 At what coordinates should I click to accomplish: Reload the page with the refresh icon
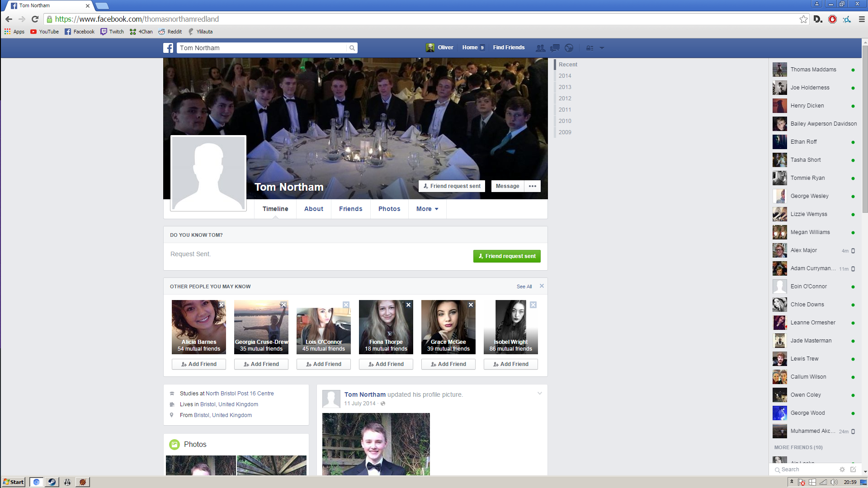point(35,19)
